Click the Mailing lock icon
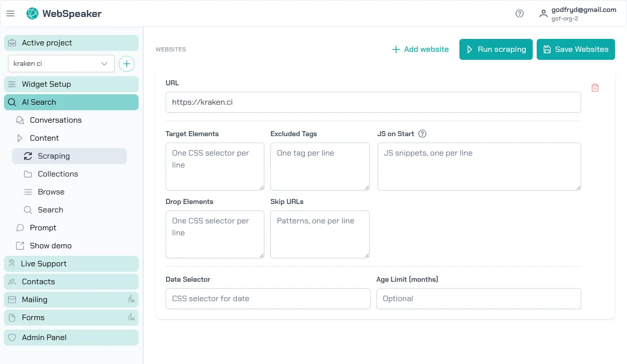Viewport: 627px width, 364px height. [132, 299]
